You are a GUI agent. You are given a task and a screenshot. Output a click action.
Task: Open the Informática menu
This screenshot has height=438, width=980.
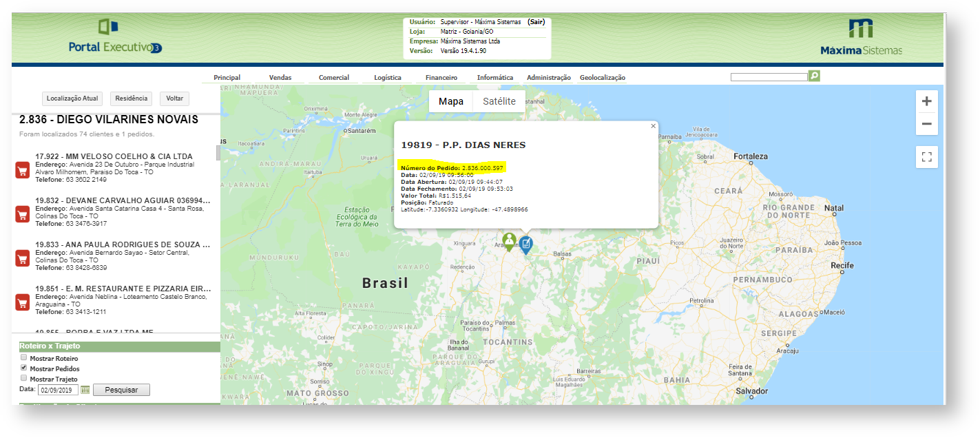tap(495, 78)
